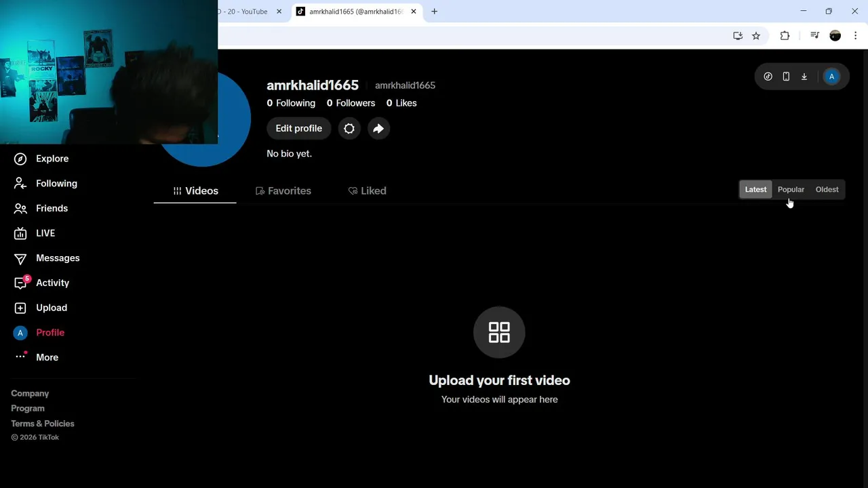Open the Messages paper-plane icon

(x=20, y=258)
